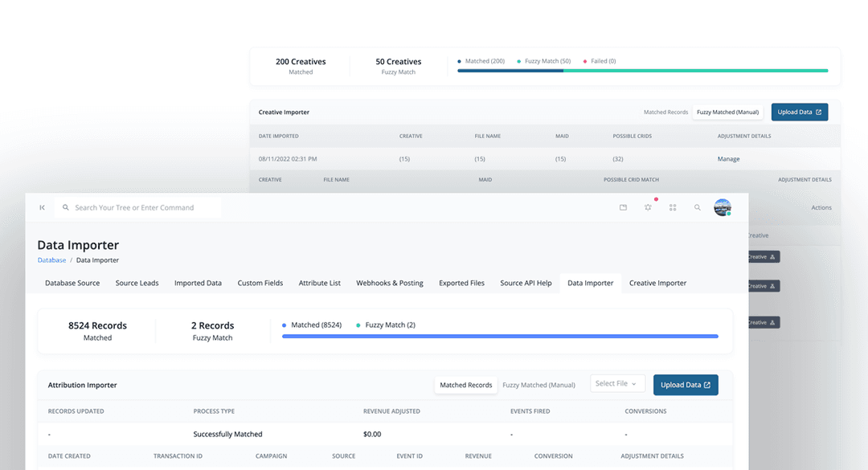Click the external-link icon on Upload Data

[x=706, y=385]
